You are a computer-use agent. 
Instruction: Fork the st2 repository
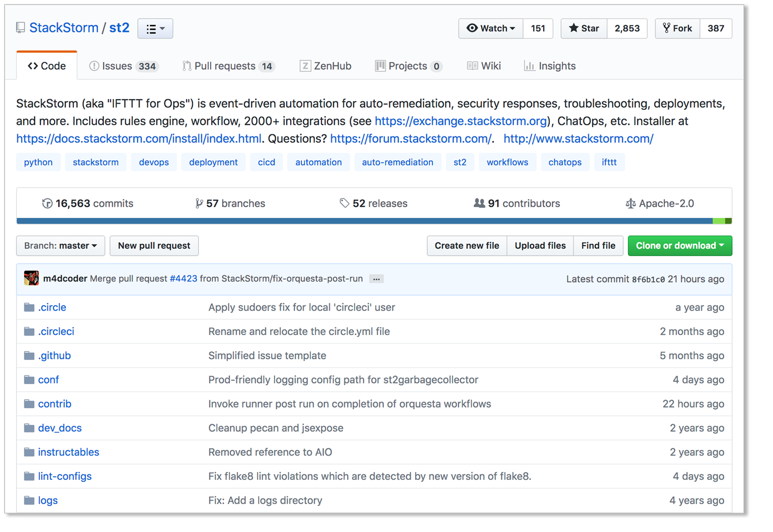(x=678, y=28)
